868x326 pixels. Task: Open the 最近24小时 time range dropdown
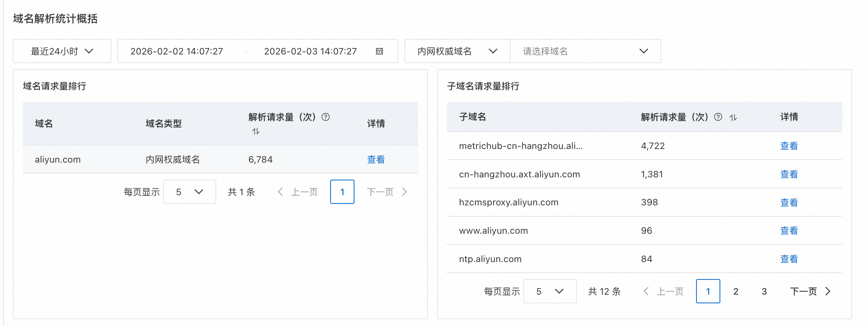[x=62, y=51]
